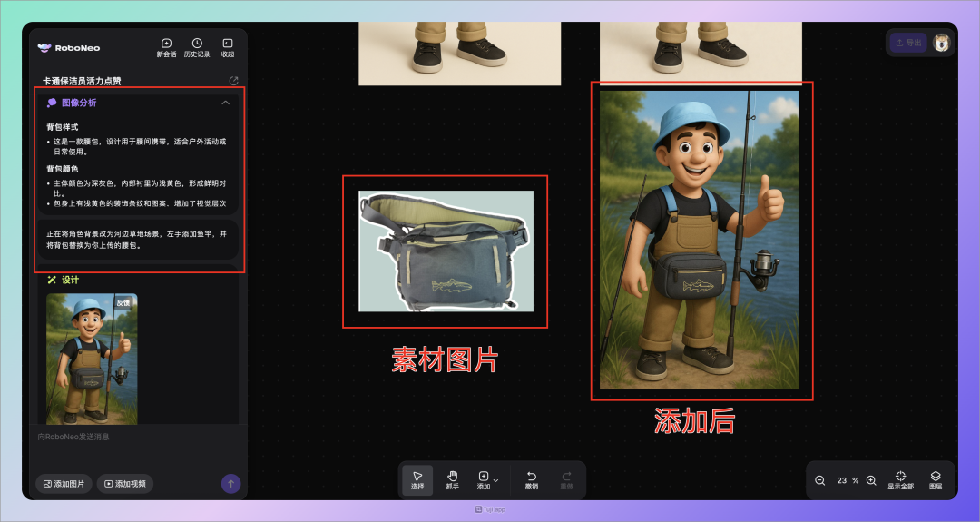This screenshot has height=522, width=980.
Task: Click the 23% zoom value
Action: coord(848,480)
